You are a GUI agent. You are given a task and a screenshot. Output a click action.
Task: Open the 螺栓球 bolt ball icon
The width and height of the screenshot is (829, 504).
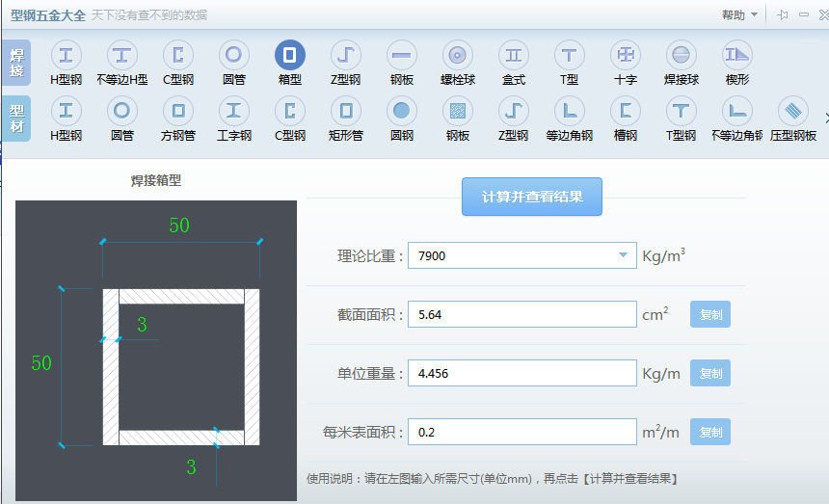coord(457,56)
